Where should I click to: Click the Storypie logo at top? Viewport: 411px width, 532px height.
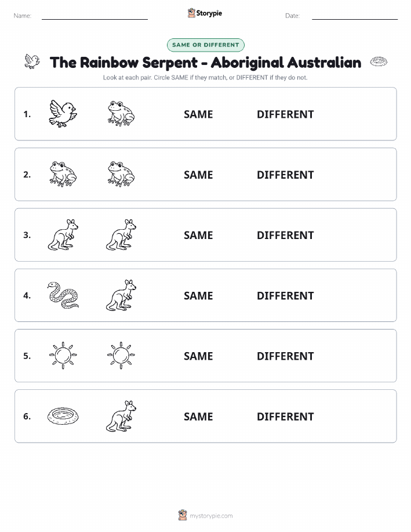click(x=205, y=13)
